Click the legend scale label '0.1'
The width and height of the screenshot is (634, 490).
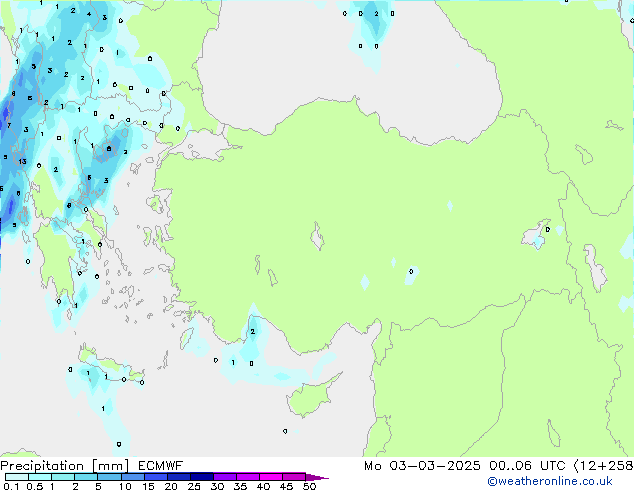[11, 486]
